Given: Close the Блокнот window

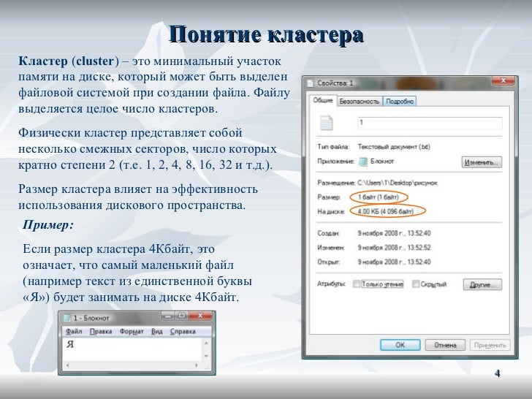Looking at the screenshot, I should (200, 316).
